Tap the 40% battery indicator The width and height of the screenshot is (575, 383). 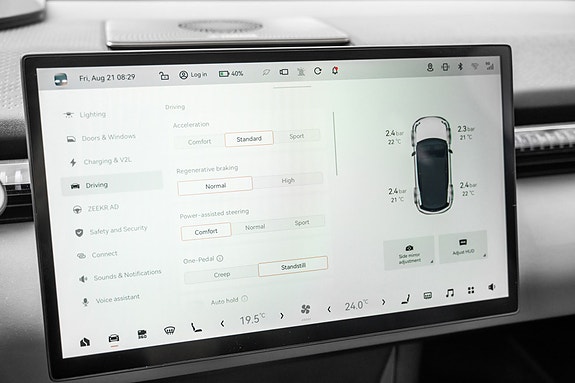pyautogui.click(x=231, y=74)
